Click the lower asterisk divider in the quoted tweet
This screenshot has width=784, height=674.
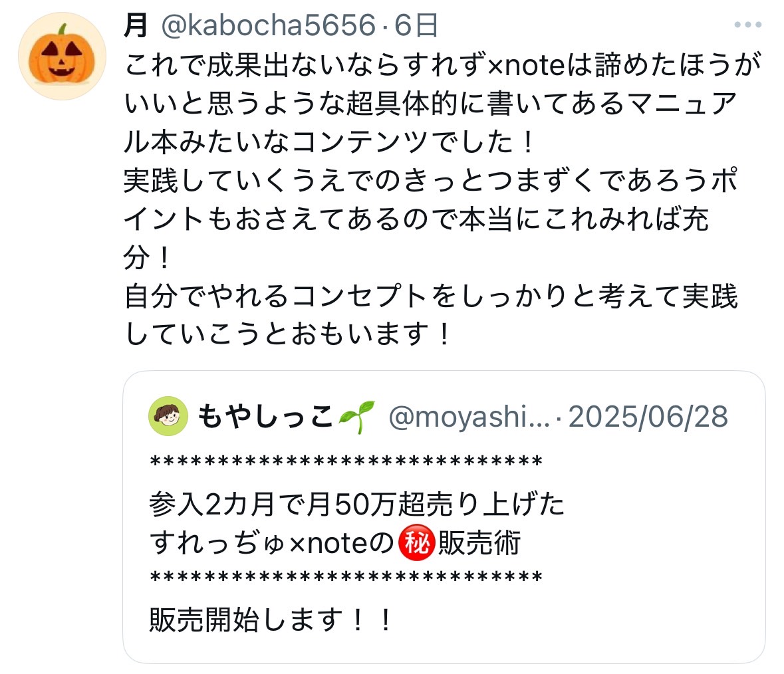346,578
